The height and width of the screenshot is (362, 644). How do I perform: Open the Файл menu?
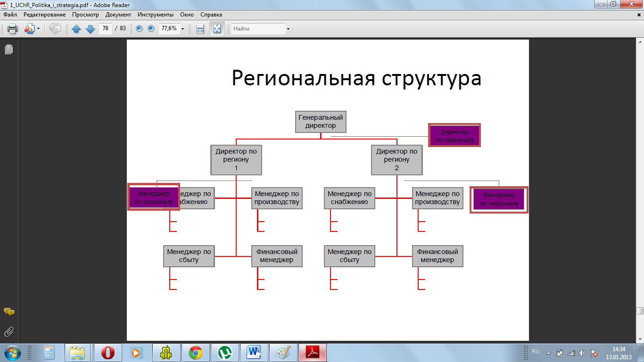point(10,15)
